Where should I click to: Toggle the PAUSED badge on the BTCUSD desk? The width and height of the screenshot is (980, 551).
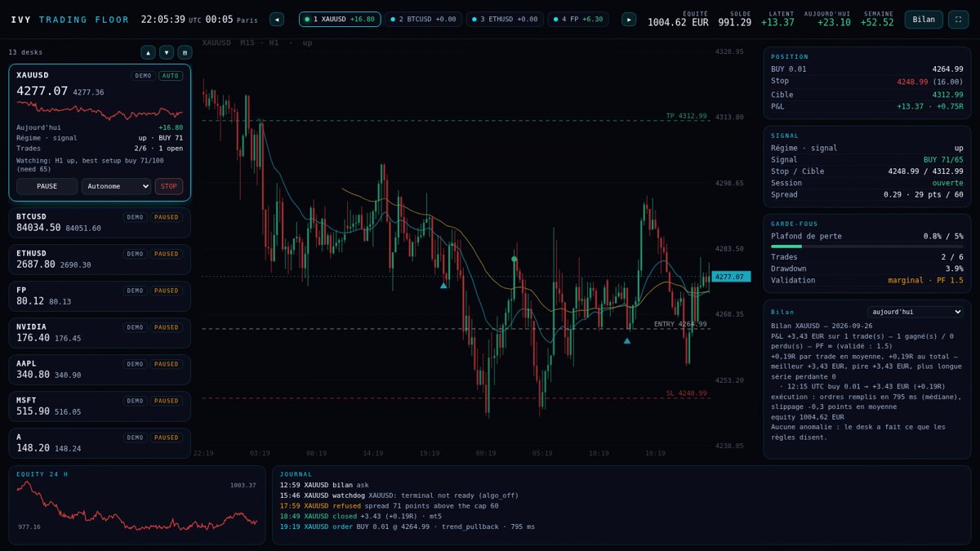(x=167, y=217)
